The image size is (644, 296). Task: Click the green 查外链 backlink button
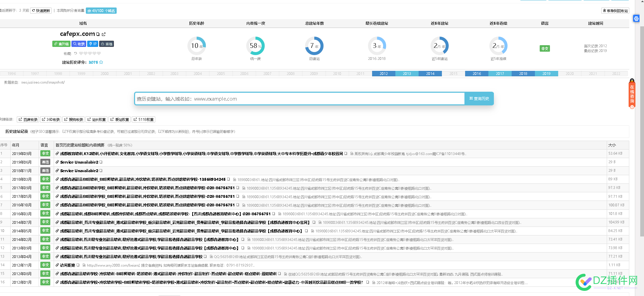62,44
